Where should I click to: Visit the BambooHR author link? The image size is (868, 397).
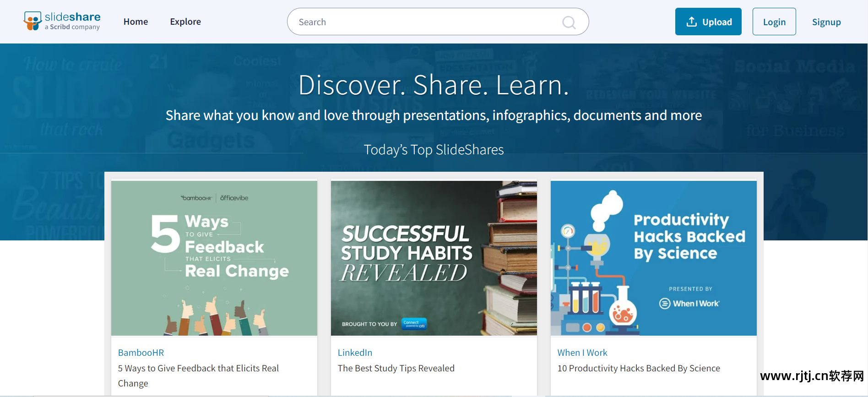(x=141, y=353)
